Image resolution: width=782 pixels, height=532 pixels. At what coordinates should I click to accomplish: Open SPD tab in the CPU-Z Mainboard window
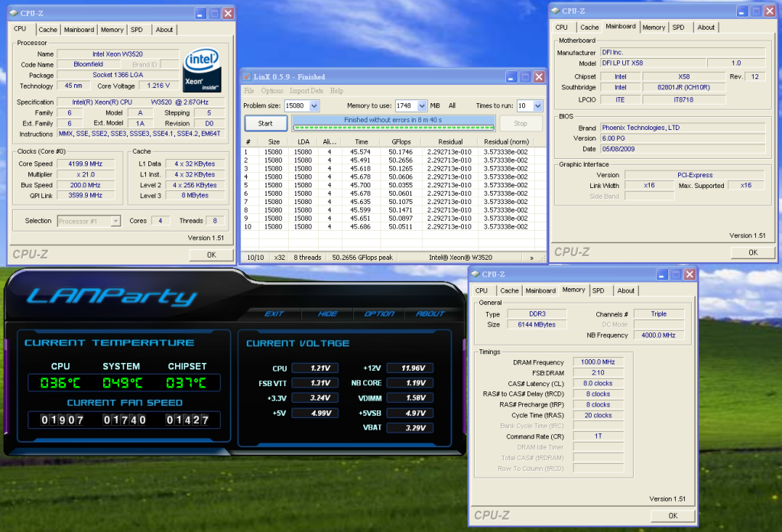[x=678, y=28]
